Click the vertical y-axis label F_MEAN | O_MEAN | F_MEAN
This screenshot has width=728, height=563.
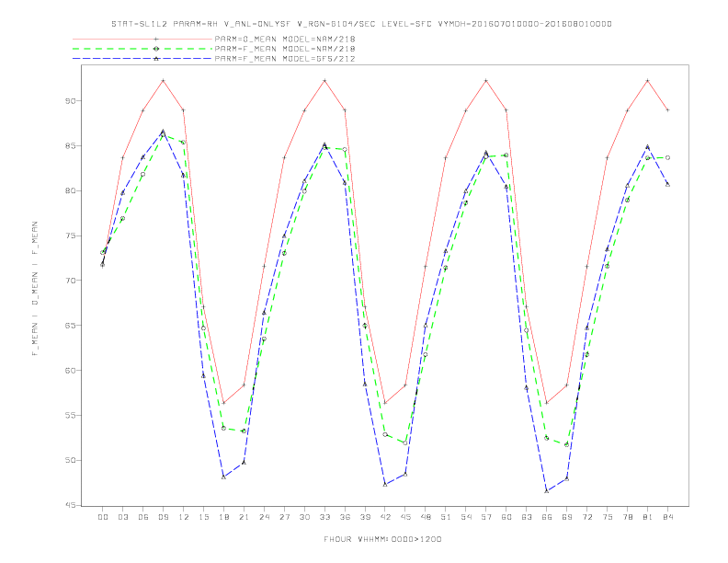(x=35, y=289)
